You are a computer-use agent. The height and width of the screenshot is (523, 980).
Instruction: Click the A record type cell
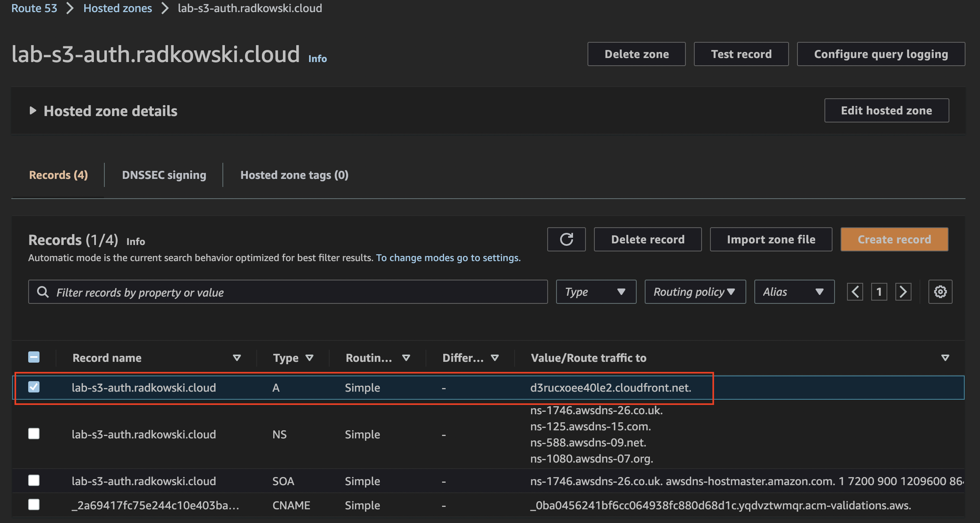(276, 388)
